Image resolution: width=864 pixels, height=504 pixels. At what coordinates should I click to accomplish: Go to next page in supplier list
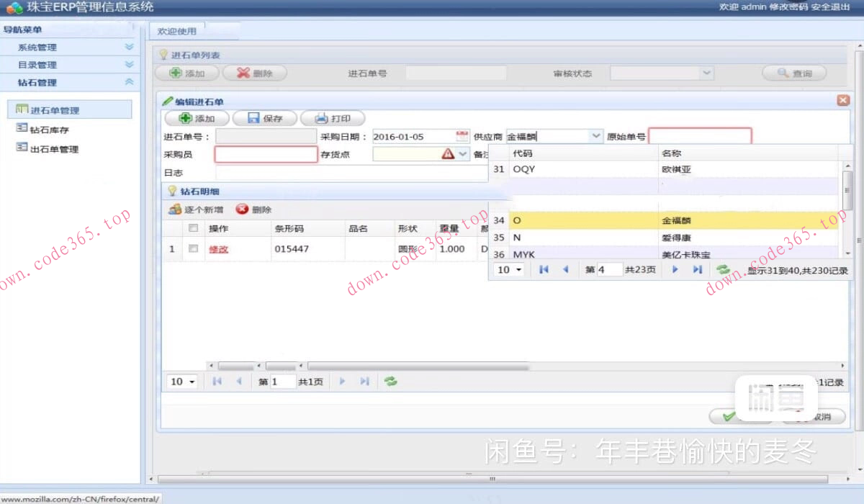(675, 269)
